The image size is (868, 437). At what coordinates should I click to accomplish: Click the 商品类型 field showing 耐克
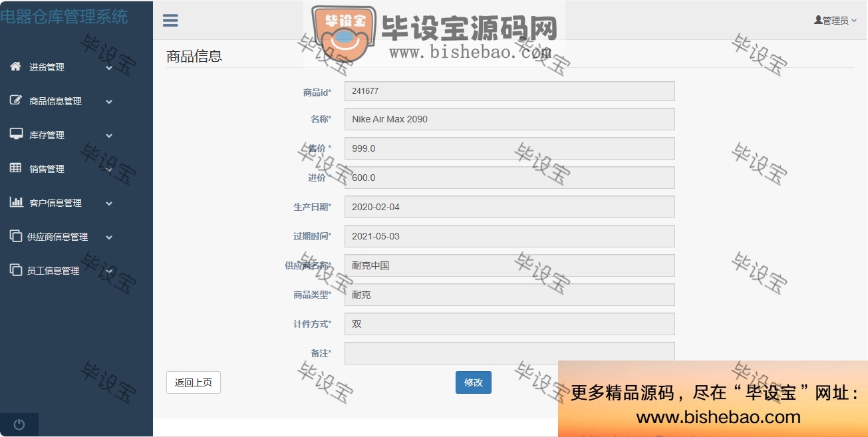(509, 295)
